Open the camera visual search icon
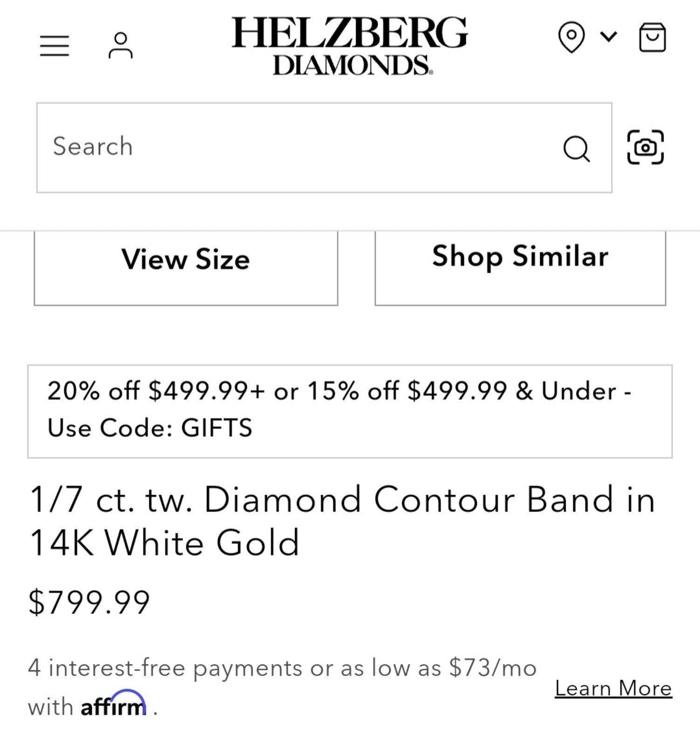The image size is (700, 746). point(645,147)
